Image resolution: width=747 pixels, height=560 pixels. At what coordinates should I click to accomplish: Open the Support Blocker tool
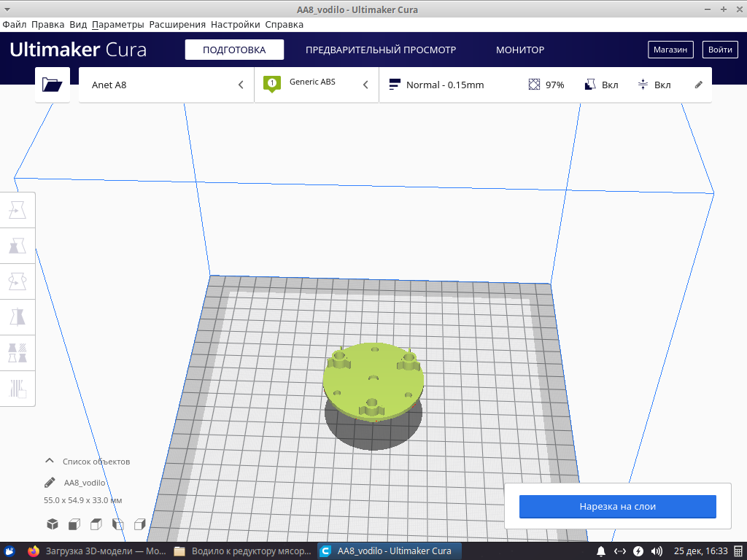(x=18, y=389)
